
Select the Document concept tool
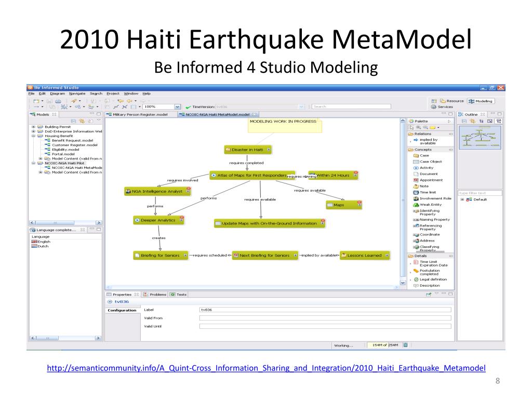pos(425,174)
